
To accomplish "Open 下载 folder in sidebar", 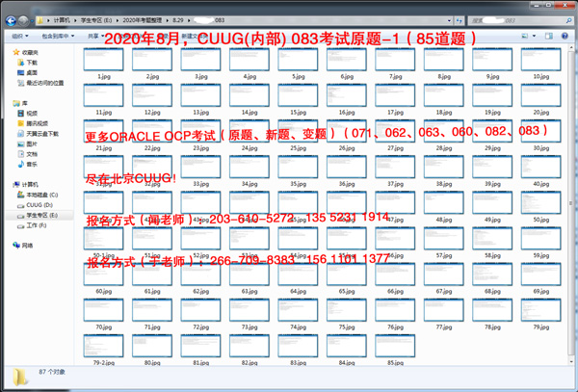I will [27, 63].
